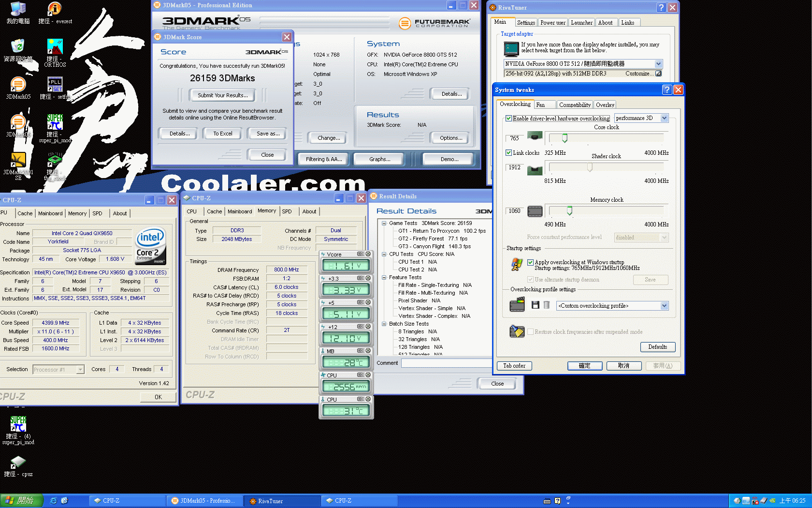Click the RivaTuner taskbar button
The height and width of the screenshot is (508, 812).
[x=282, y=501]
